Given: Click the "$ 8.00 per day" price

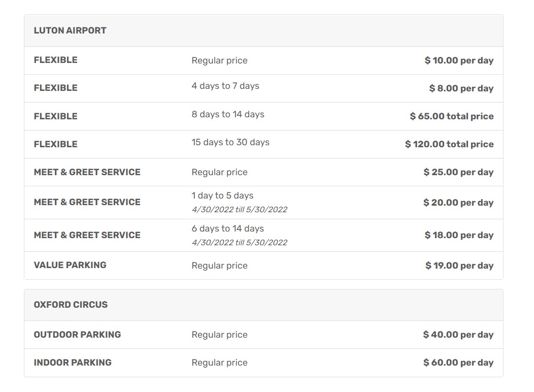Looking at the screenshot, I should click(461, 88).
